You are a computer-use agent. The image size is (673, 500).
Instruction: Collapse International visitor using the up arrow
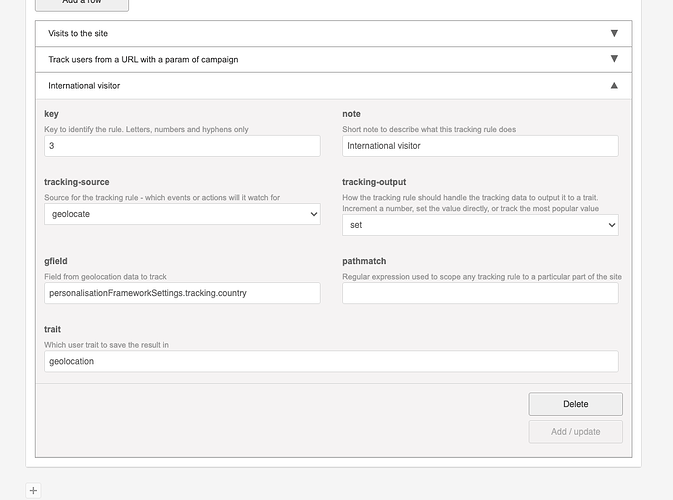click(x=614, y=86)
